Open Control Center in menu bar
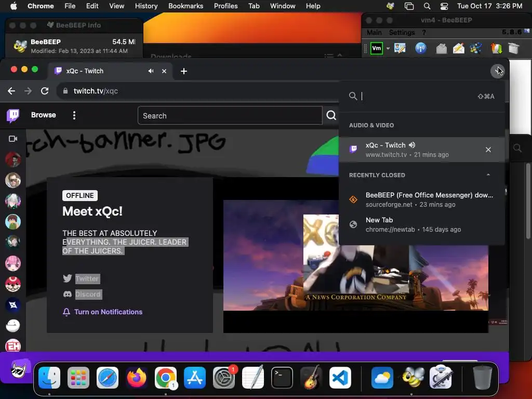This screenshot has height=399, width=532. pyautogui.click(x=444, y=6)
